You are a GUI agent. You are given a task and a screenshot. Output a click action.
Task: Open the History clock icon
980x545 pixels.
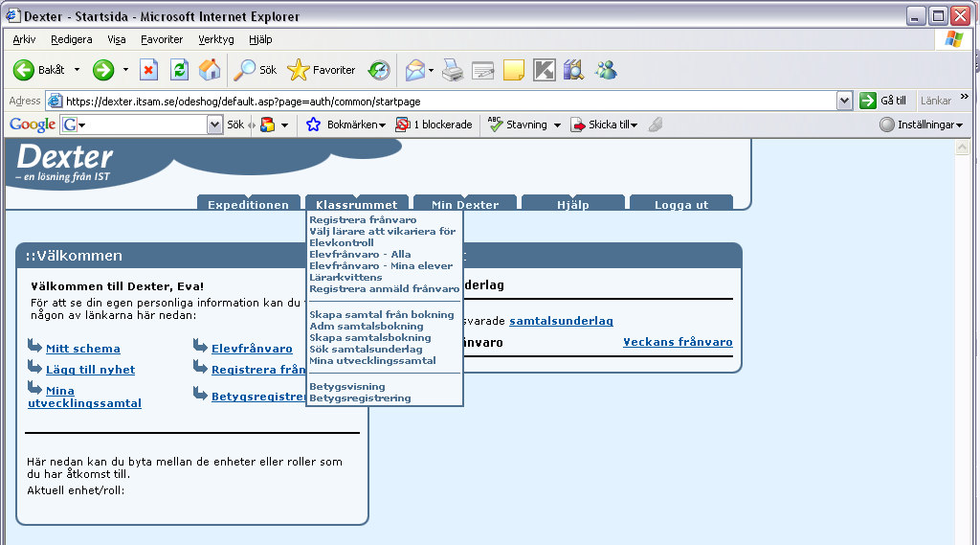pos(379,70)
